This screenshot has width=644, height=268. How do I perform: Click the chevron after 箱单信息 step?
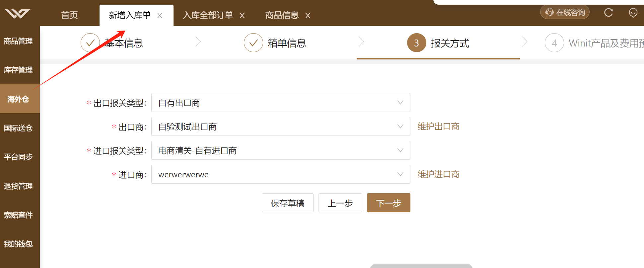coord(361,42)
